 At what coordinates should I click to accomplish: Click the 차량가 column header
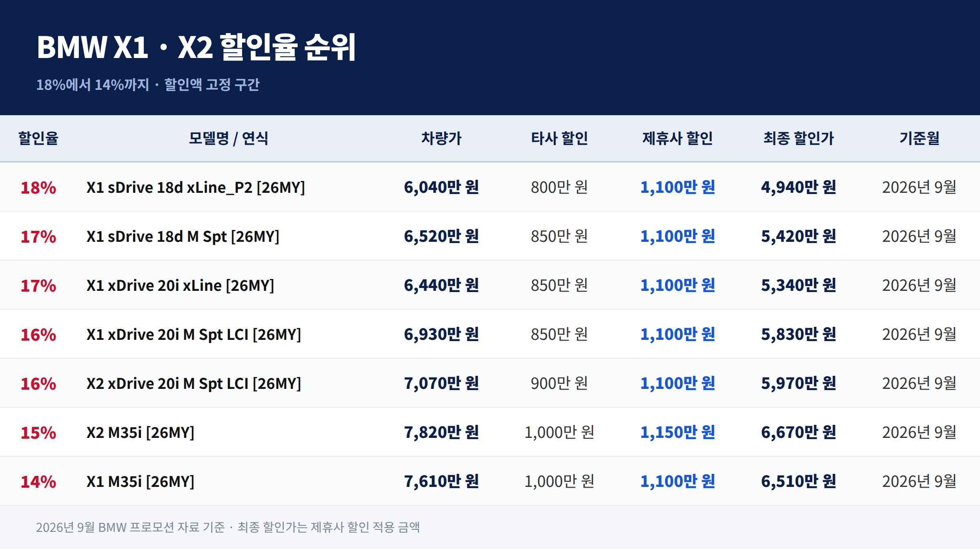441,138
